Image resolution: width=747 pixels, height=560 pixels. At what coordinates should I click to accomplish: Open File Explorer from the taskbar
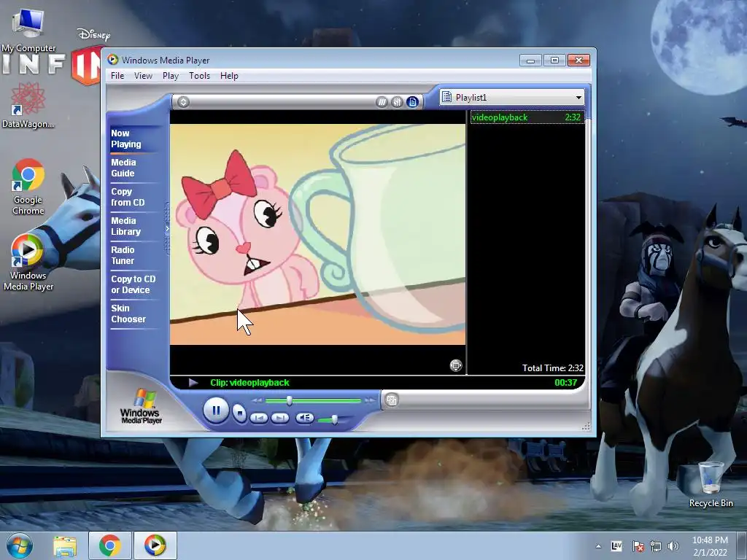pos(65,545)
